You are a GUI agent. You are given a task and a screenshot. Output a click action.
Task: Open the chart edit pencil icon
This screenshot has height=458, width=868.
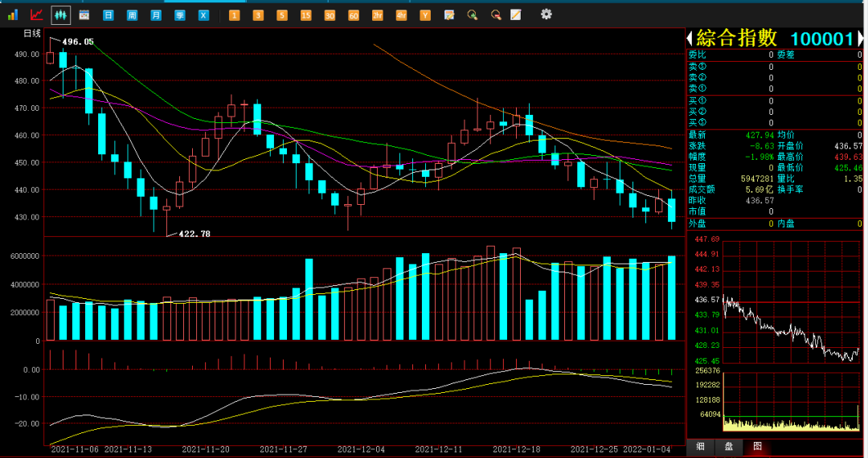(449, 15)
